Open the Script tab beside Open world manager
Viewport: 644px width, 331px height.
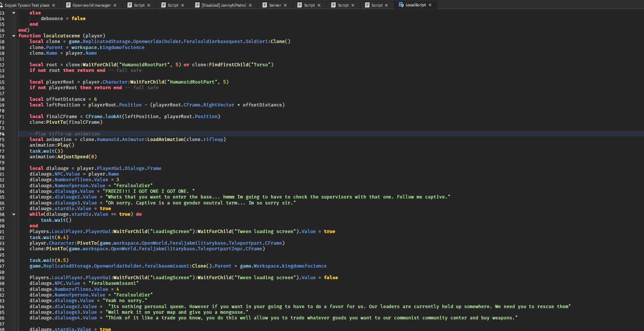pyautogui.click(x=139, y=5)
